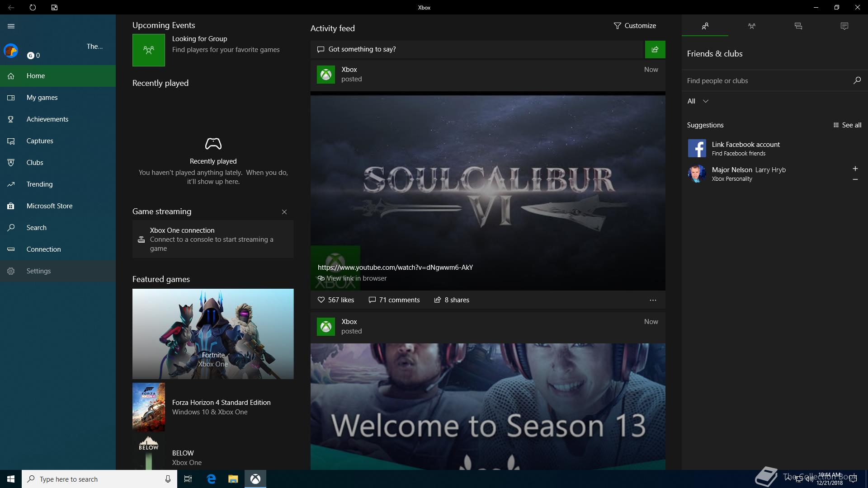Click the green share post button
The width and height of the screenshot is (868, 488).
point(655,49)
